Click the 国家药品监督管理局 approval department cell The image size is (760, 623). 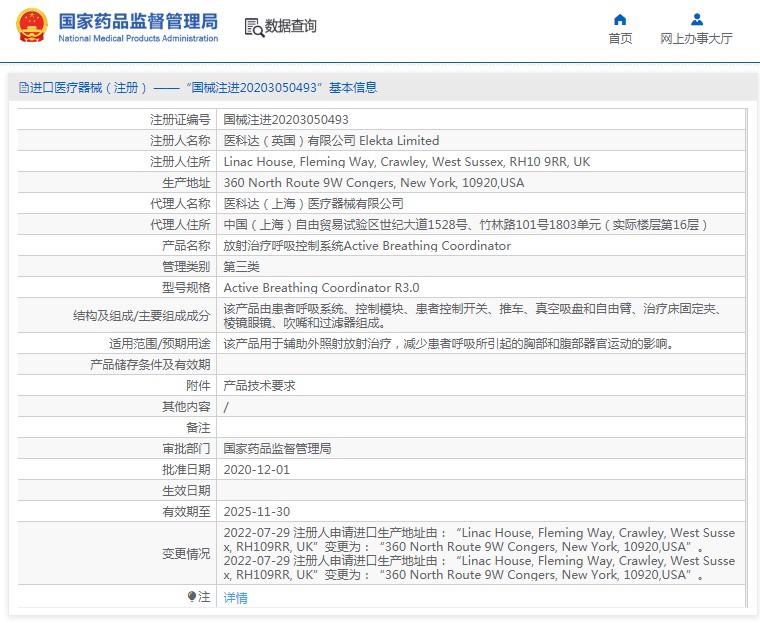pos(277,448)
